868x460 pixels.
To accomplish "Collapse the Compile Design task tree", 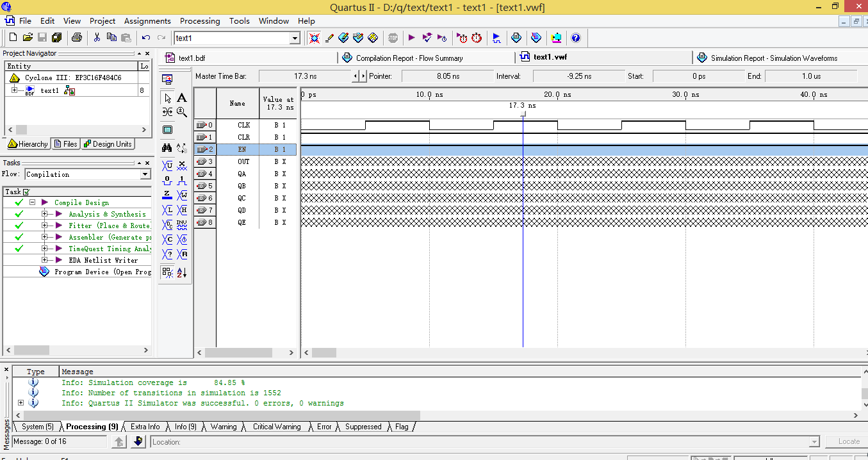I will (31, 202).
